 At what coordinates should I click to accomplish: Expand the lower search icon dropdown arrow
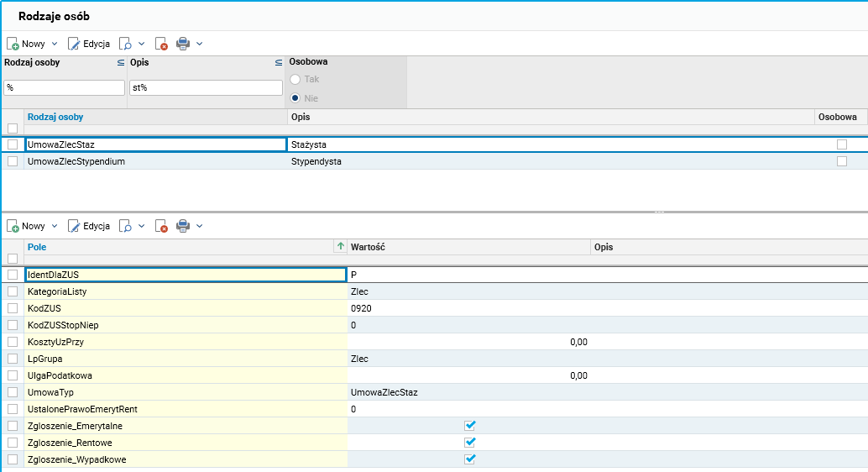[x=141, y=226]
